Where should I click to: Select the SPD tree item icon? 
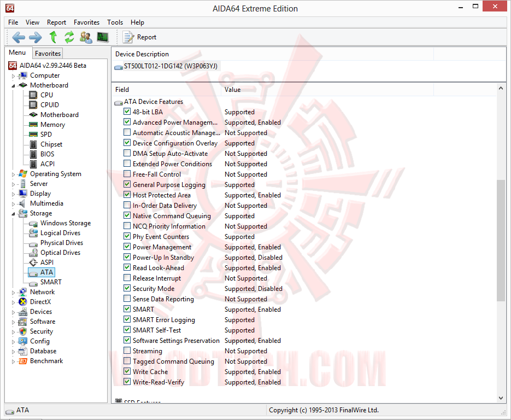click(33, 134)
